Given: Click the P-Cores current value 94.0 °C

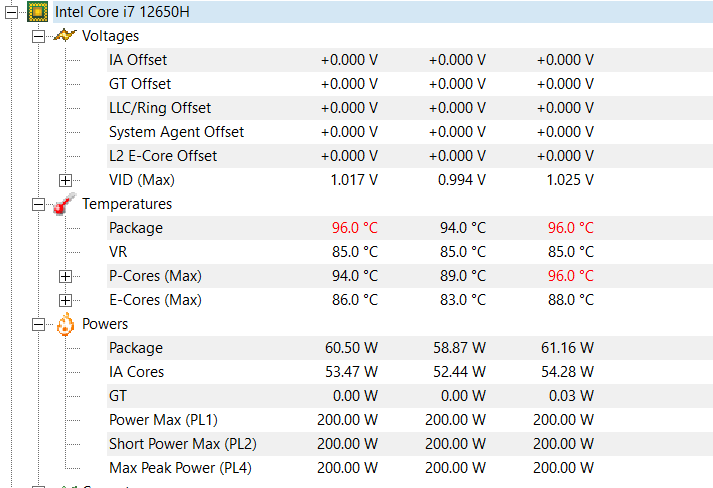Looking at the screenshot, I should [355, 276].
